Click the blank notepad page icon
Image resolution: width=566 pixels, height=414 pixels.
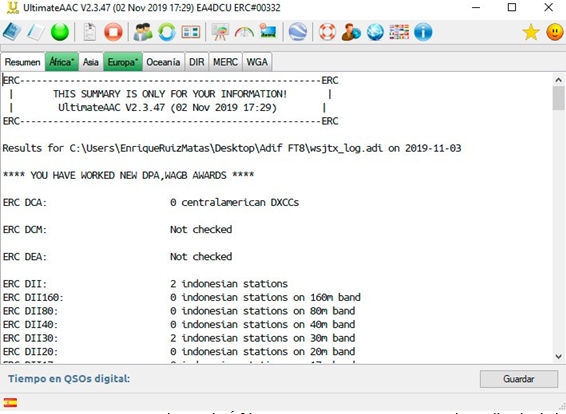coord(36,32)
